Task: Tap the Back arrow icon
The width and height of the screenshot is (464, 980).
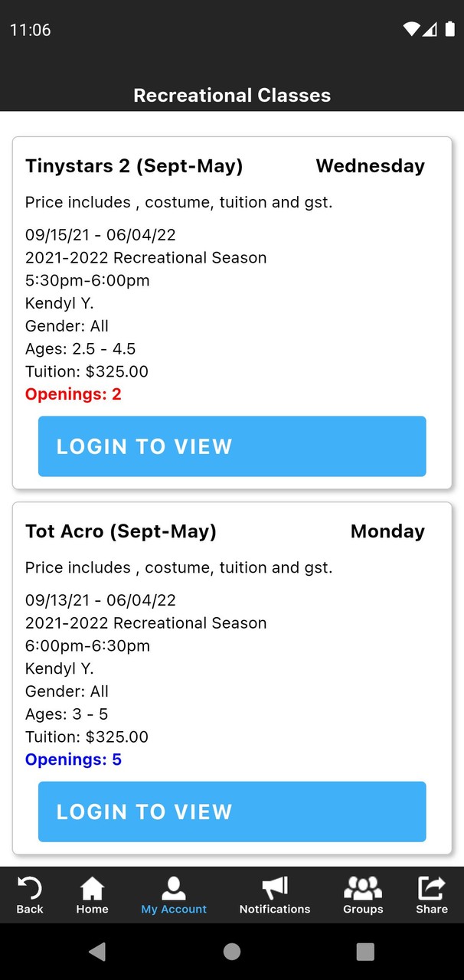Action: [x=30, y=888]
